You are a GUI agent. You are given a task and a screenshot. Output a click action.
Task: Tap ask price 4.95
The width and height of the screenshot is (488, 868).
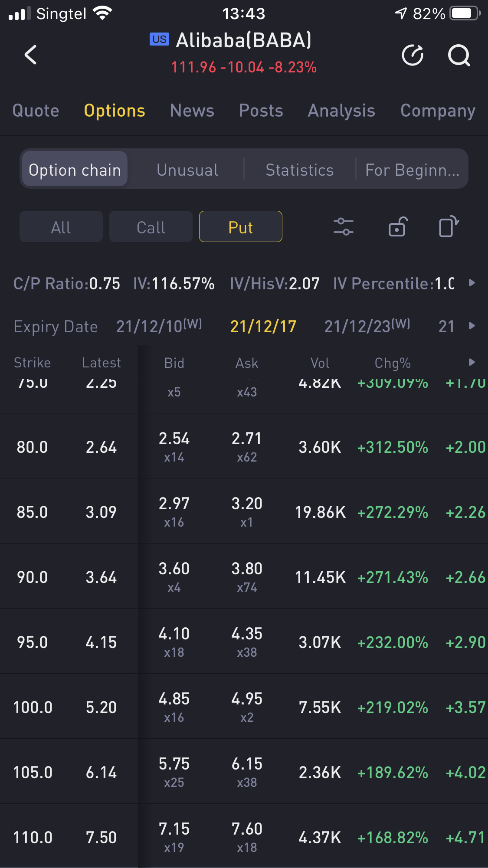247,699
